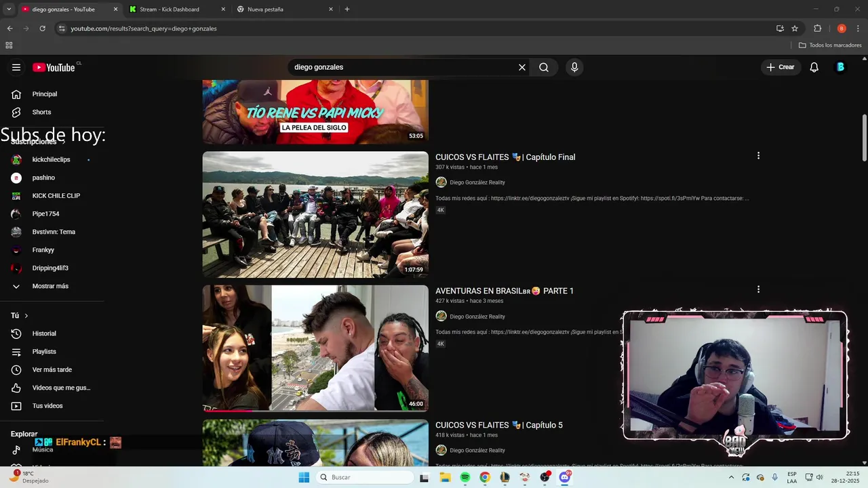
Task: Open Ver más tarde list
Action: coord(52,369)
